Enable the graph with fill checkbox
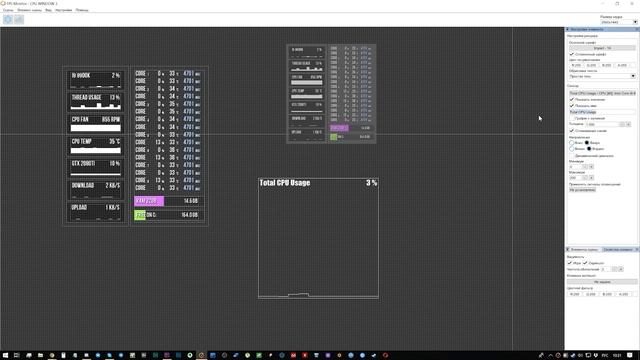 coord(572,118)
